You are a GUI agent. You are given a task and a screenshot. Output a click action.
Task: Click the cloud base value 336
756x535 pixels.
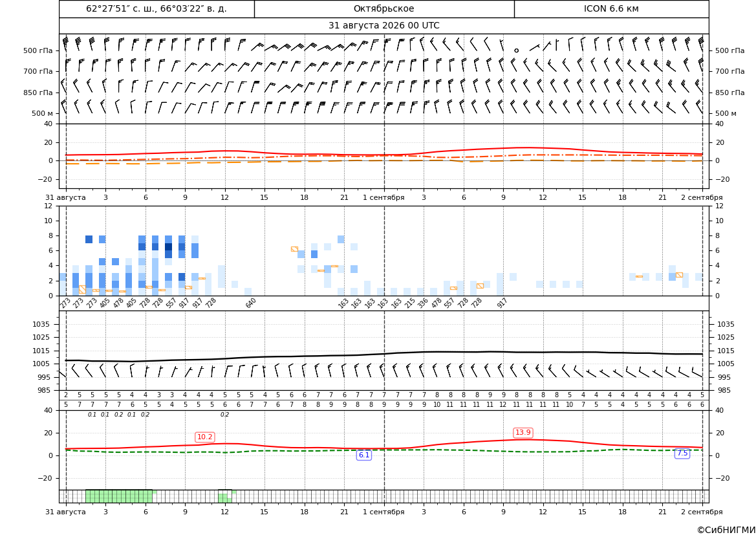[x=423, y=303]
